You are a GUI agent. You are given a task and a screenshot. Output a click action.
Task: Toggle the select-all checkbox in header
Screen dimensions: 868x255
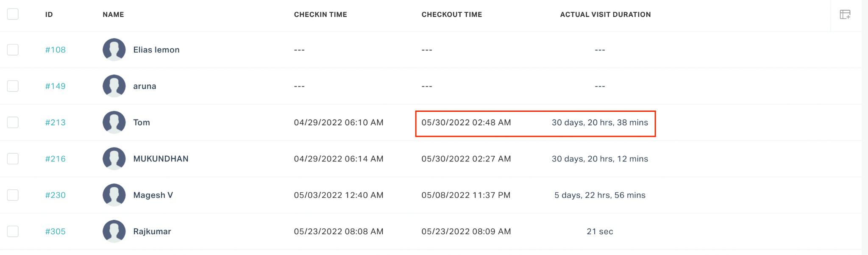tap(13, 14)
